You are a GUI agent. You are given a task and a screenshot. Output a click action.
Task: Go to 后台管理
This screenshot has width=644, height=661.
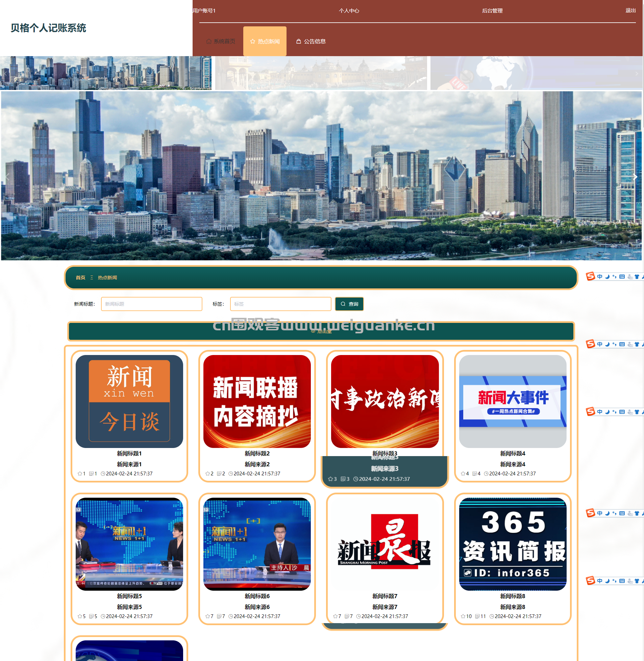(492, 11)
